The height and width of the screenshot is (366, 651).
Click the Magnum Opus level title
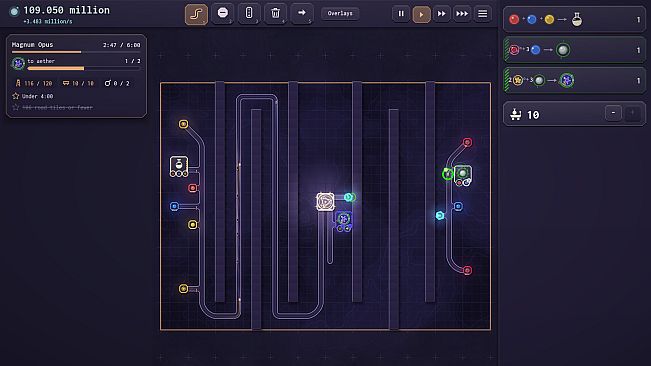tap(32, 44)
